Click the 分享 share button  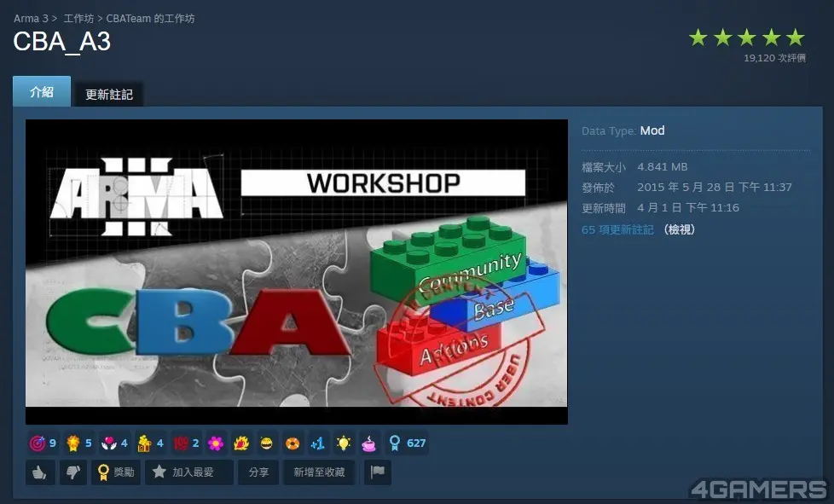point(258,472)
